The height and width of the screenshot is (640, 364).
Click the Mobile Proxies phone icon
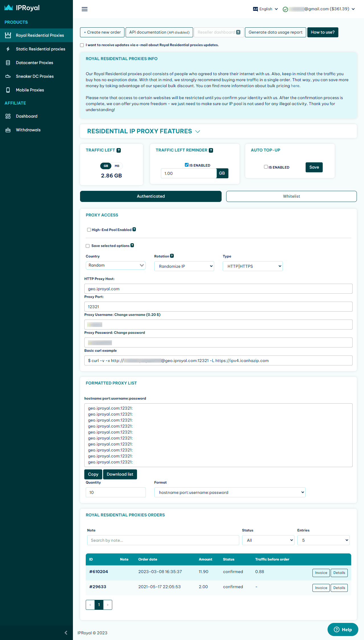point(8,90)
